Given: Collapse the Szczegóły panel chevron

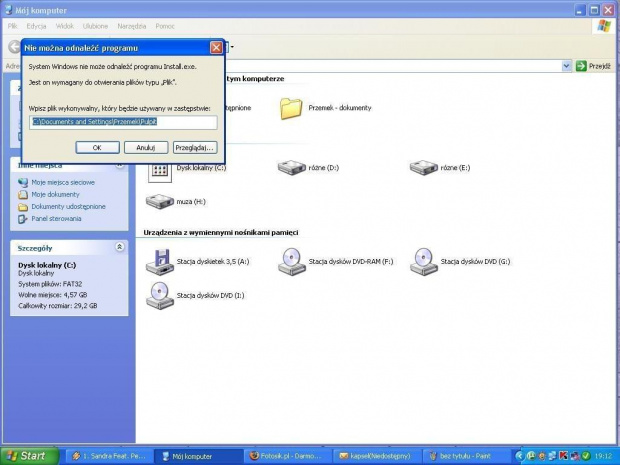Looking at the screenshot, I should pyautogui.click(x=119, y=247).
